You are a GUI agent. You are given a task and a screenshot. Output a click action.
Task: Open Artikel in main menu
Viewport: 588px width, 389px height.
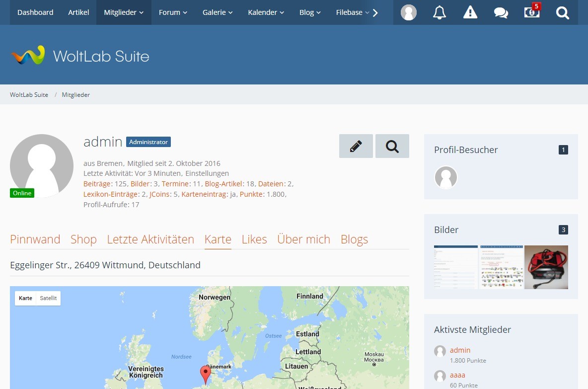click(x=78, y=12)
